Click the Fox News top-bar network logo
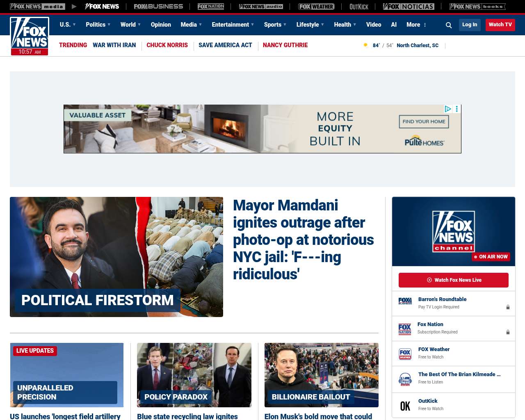 coord(102,7)
